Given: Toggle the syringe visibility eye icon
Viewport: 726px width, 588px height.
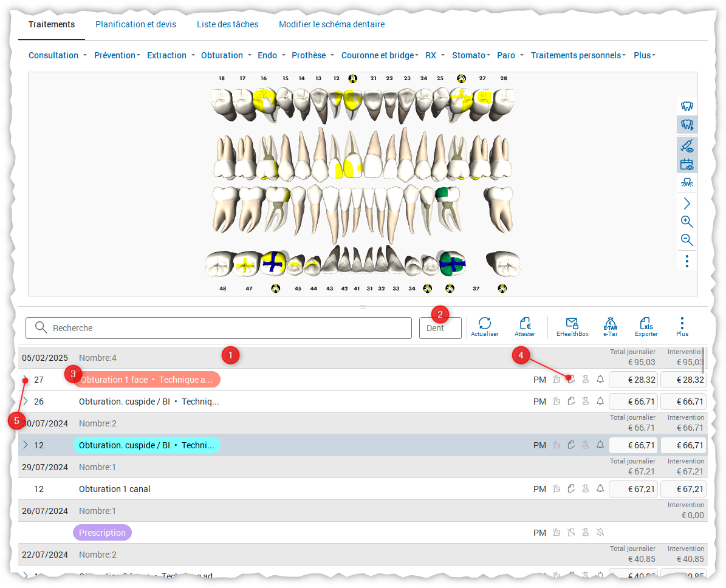Looking at the screenshot, I should pos(687,146).
